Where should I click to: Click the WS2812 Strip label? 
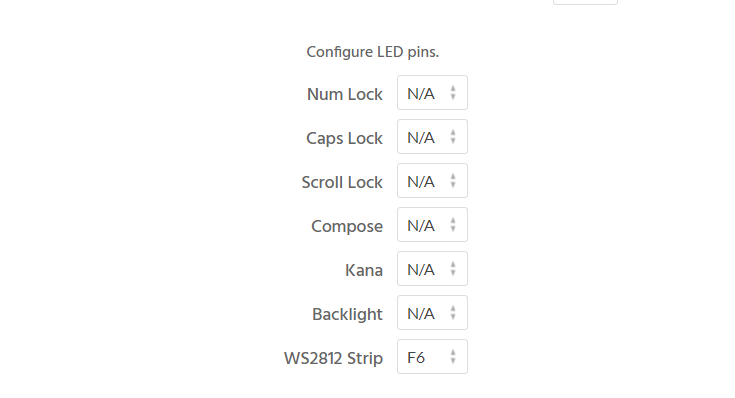[333, 359]
